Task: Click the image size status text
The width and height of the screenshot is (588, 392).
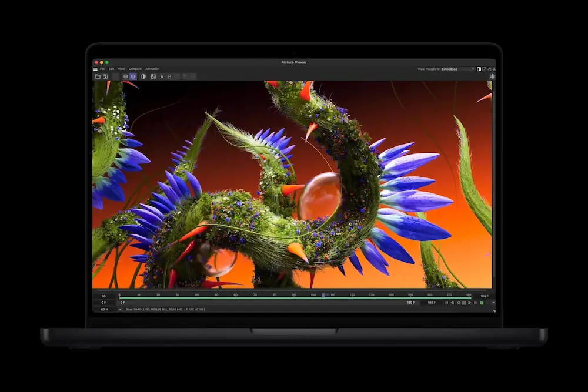Action: point(165,309)
